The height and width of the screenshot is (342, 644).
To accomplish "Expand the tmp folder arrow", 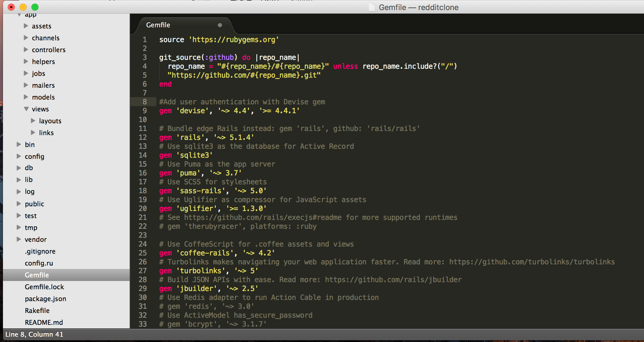I will [19, 227].
